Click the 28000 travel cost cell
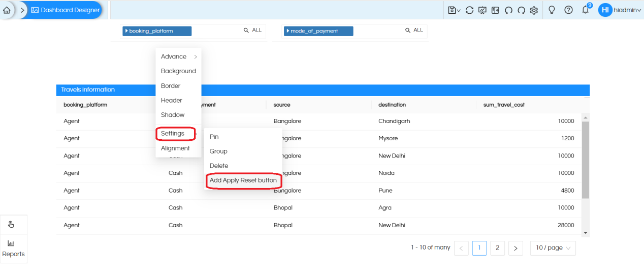 tap(566, 225)
